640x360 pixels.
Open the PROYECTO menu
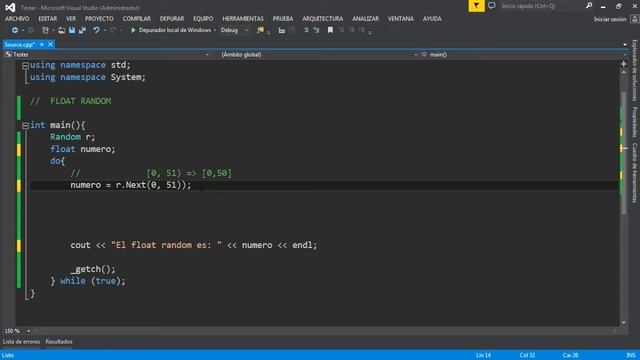(x=99, y=19)
